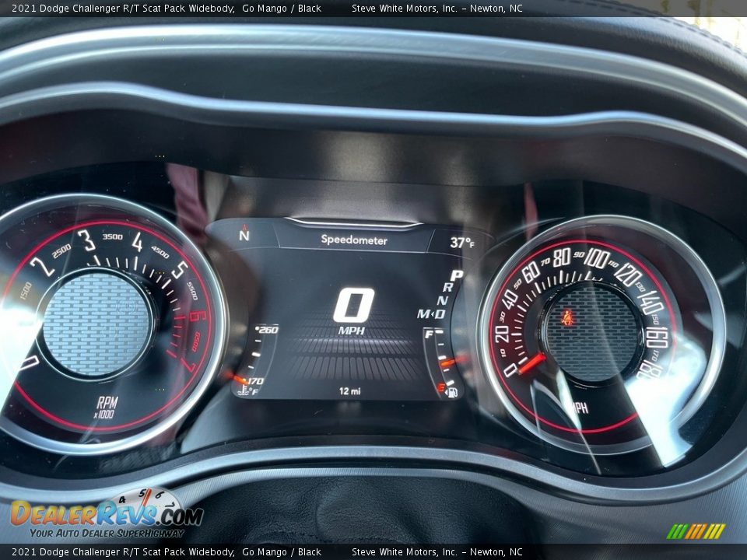Image resolution: width=747 pixels, height=560 pixels.
Task: Click the analog speedometer 0 mark
Action: point(510,370)
